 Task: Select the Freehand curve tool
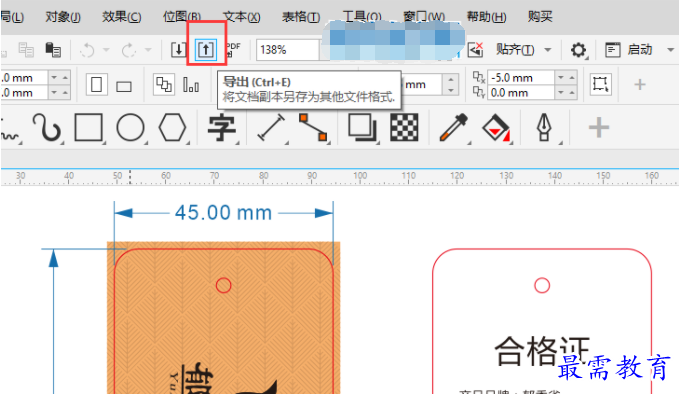tap(10, 135)
